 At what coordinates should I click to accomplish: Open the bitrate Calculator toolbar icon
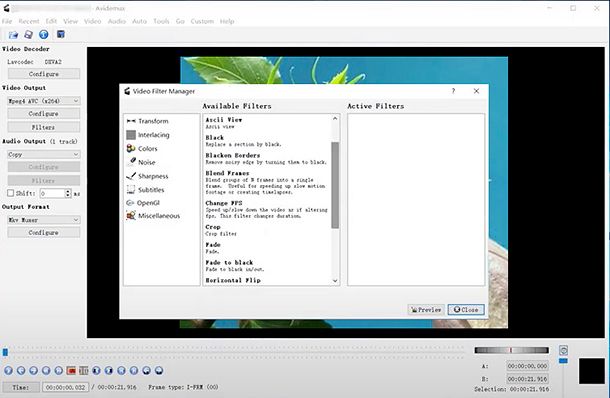pos(61,34)
